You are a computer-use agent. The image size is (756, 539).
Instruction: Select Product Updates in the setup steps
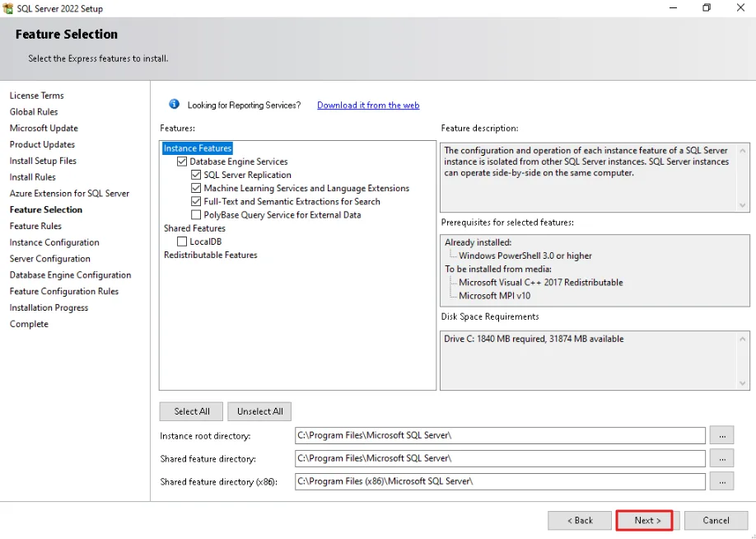[x=43, y=145]
